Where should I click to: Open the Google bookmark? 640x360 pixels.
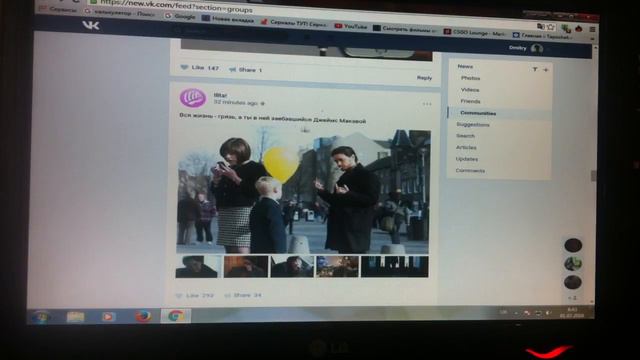[x=180, y=16]
